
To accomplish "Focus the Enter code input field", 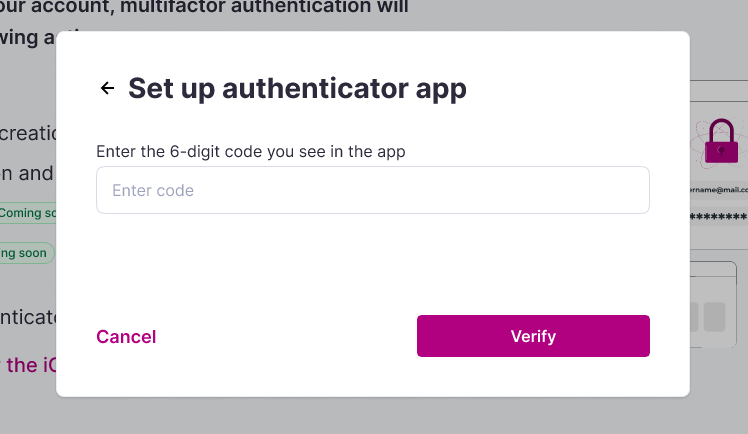I will [373, 190].
